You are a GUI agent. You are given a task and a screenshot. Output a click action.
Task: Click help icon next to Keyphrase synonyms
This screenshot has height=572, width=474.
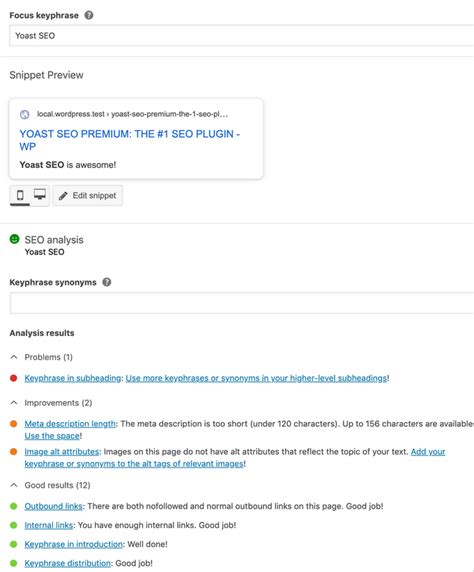click(107, 282)
